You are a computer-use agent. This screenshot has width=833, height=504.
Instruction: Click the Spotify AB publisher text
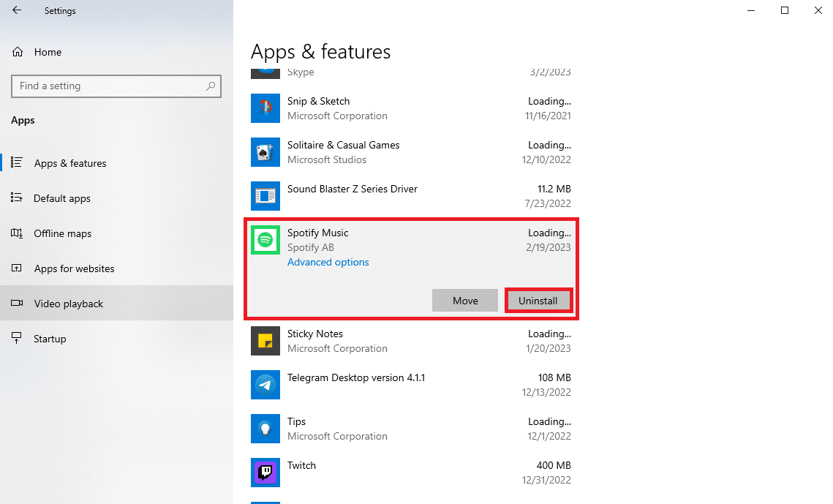click(x=311, y=247)
